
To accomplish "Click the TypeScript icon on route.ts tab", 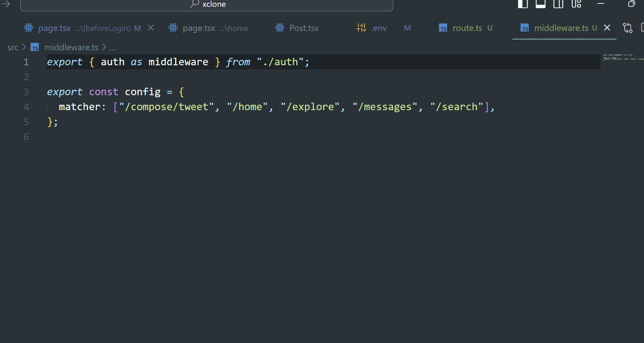I will (x=443, y=28).
